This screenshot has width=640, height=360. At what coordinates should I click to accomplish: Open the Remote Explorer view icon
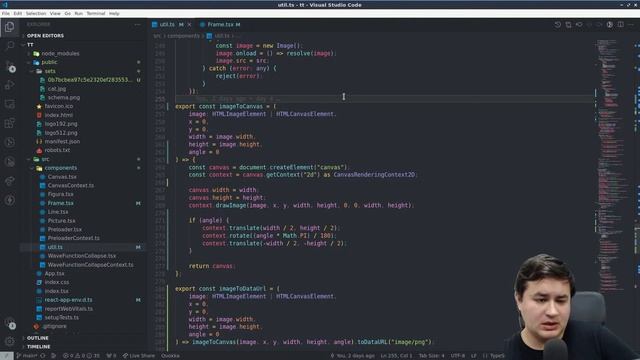9,104
